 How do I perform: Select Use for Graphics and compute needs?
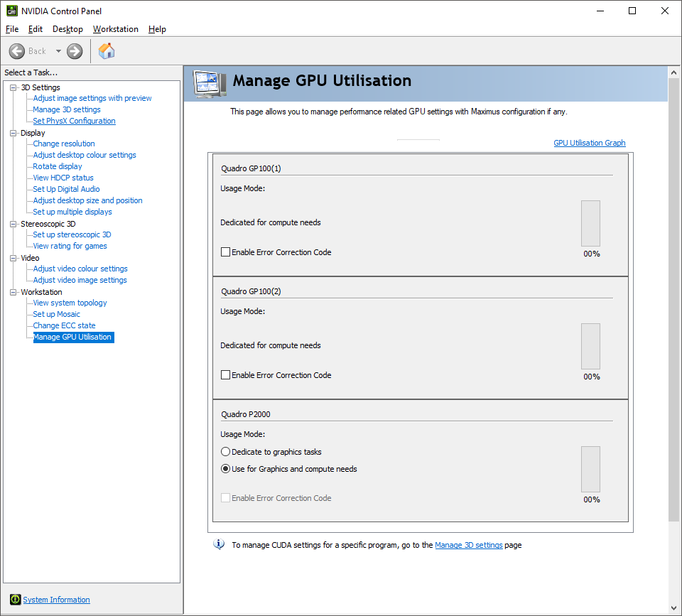[226, 469]
